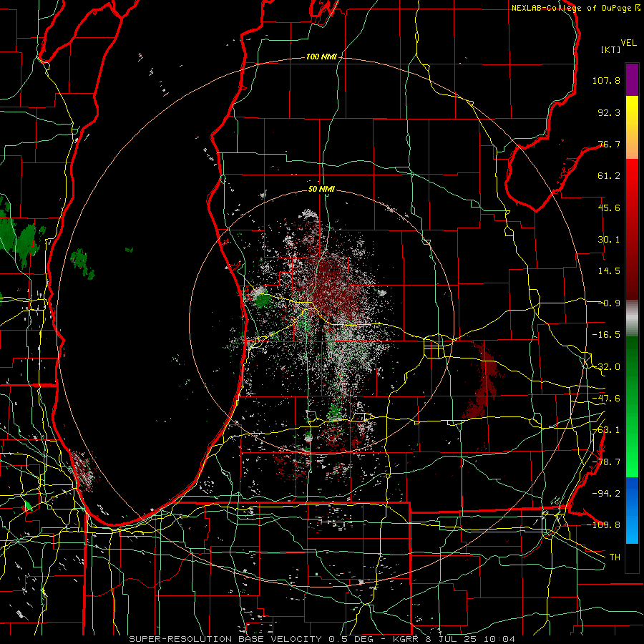Screen dimensions: 644x644
Task: Click the [KT] units label
Action: click(611, 49)
